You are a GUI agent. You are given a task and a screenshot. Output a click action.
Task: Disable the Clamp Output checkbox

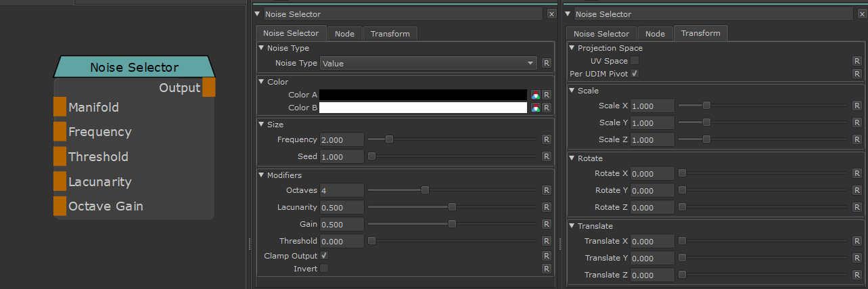pyautogui.click(x=324, y=256)
